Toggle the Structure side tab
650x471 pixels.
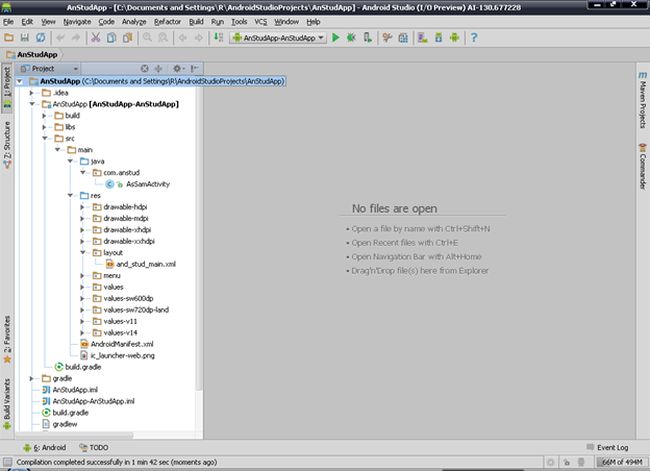pos(7,145)
